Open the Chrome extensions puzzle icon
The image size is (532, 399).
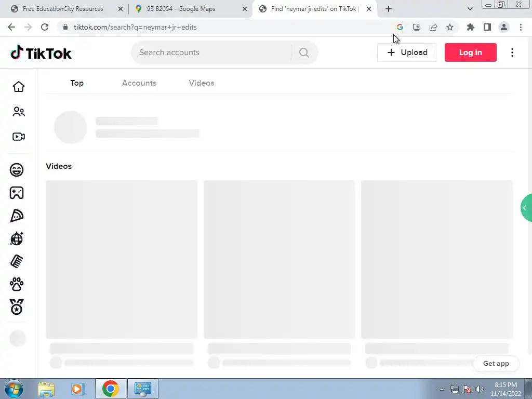471,27
